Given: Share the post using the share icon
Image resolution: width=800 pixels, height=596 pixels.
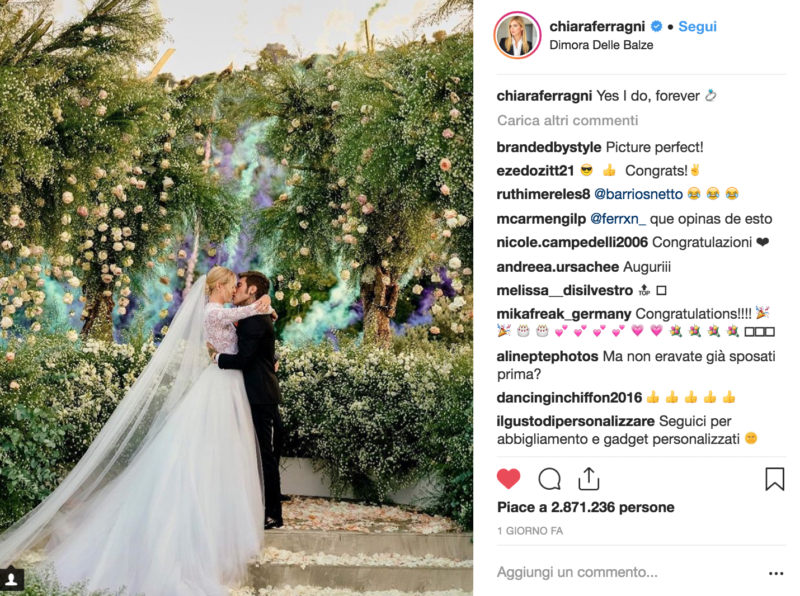Looking at the screenshot, I should point(589,479).
